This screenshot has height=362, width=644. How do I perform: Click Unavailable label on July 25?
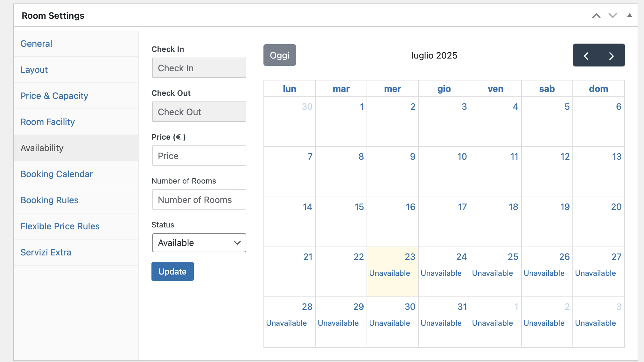coord(493,273)
